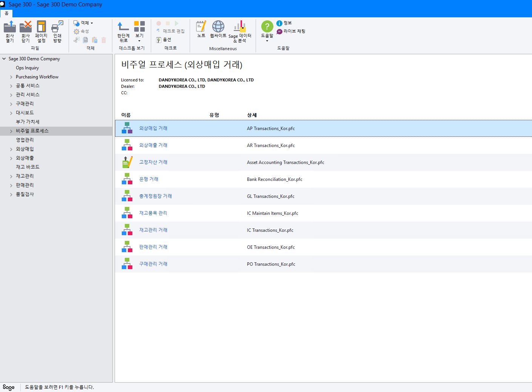Click the 고정자산 거래 pencil icon

(x=127, y=162)
